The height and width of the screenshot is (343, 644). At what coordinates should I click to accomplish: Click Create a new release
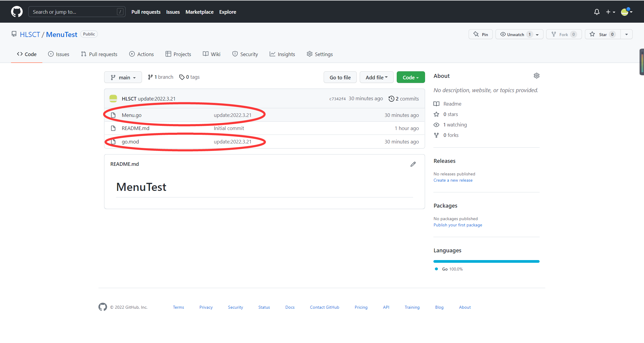coord(453,180)
